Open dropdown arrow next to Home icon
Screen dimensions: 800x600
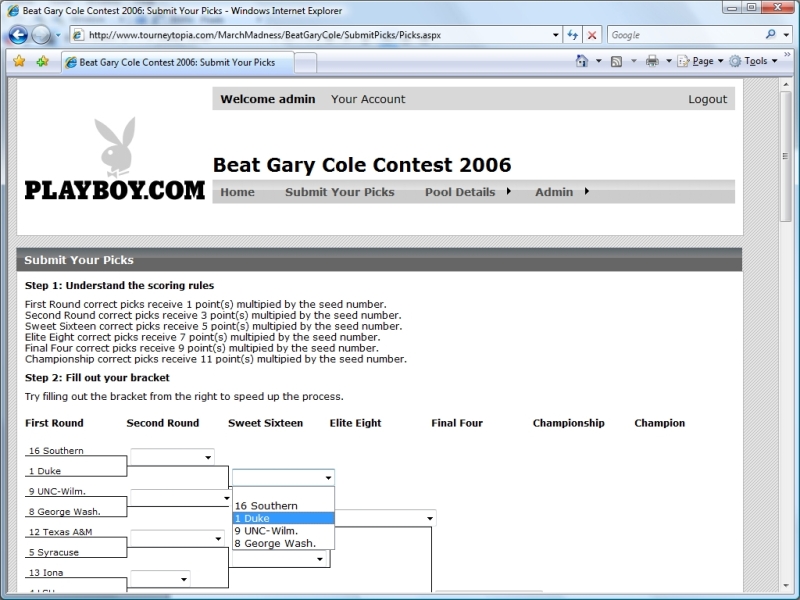[598, 61]
